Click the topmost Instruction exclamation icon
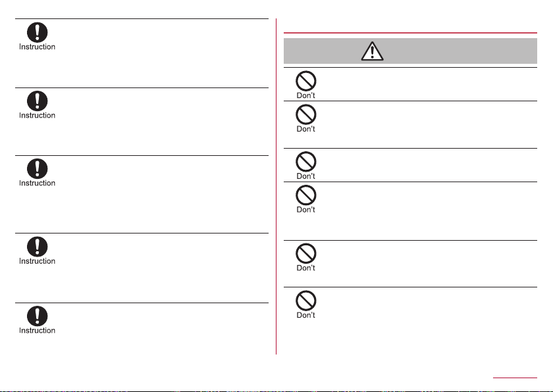The width and height of the screenshot is (553, 392). pos(38,32)
